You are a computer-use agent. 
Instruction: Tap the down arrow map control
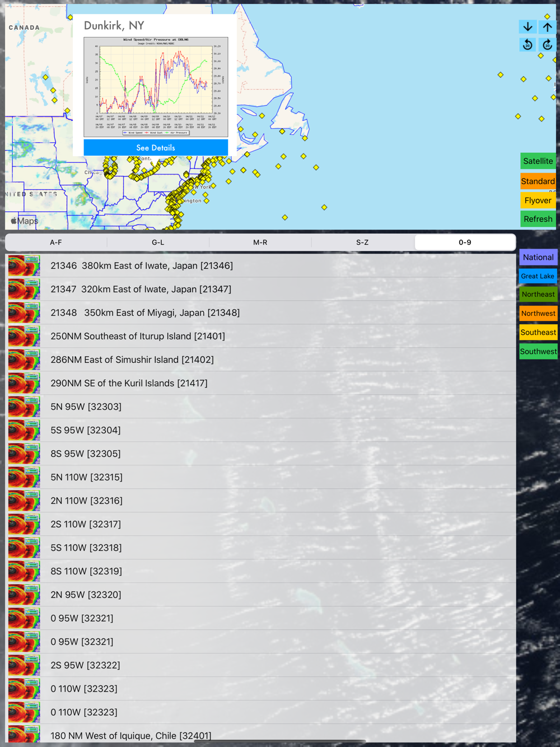tap(528, 26)
